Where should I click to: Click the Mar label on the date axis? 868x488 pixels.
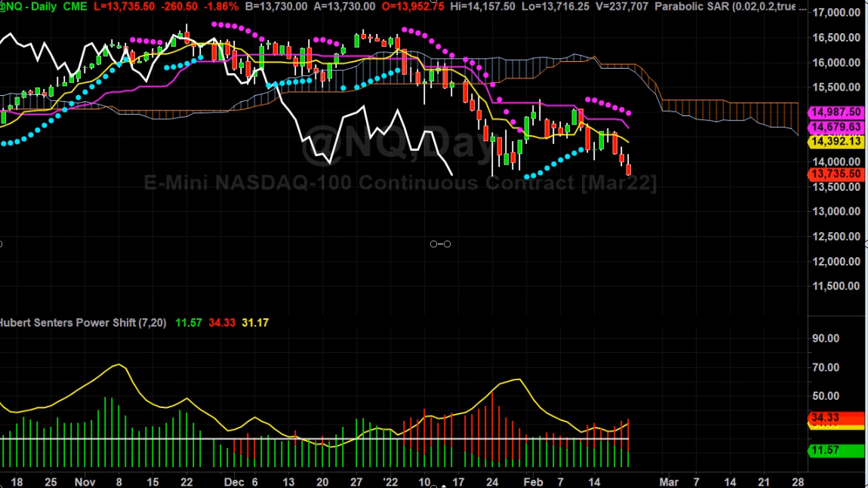tap(669, 482)
